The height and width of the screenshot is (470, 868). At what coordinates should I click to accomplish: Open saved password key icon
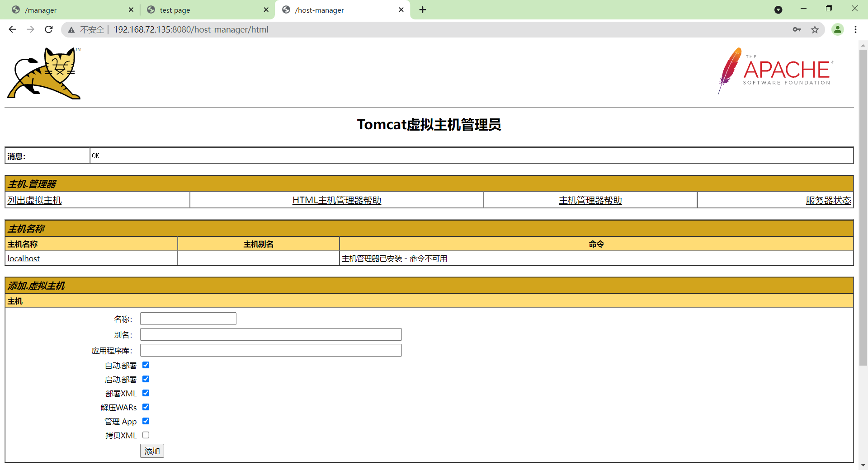[797, 29]
